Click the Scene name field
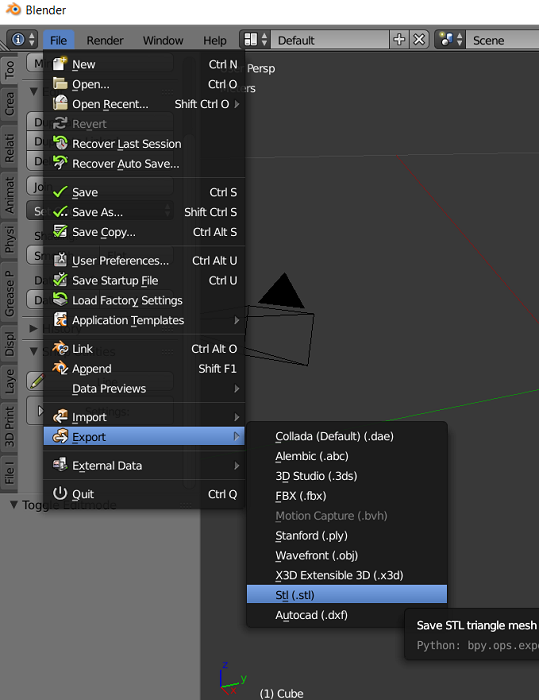 point(502,40)
